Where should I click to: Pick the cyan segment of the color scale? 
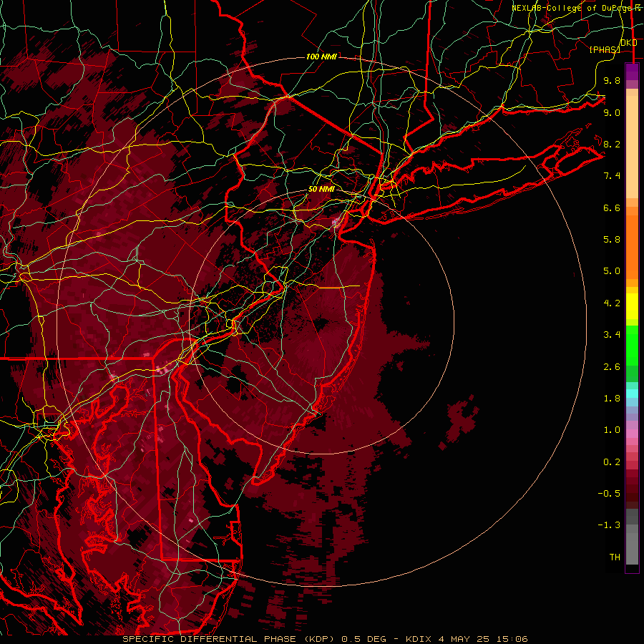(x=632, y=394)
